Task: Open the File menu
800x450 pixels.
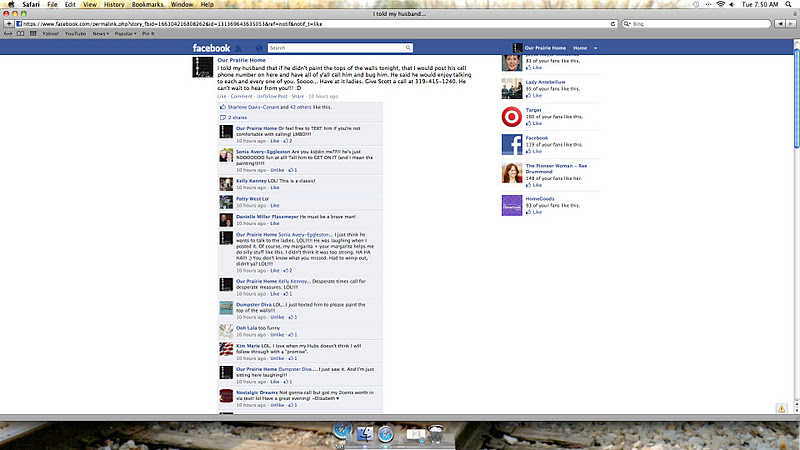Action: click(52, 4)
